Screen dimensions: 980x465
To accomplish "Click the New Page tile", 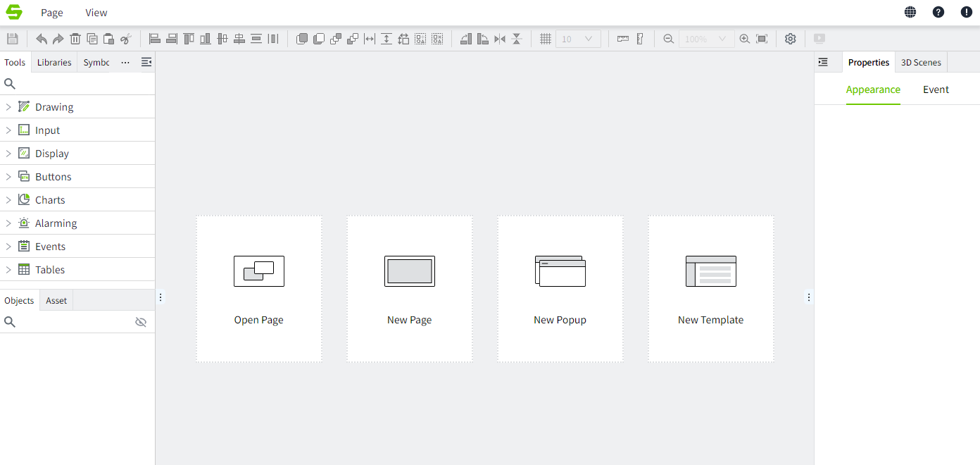I will [410, 289].
